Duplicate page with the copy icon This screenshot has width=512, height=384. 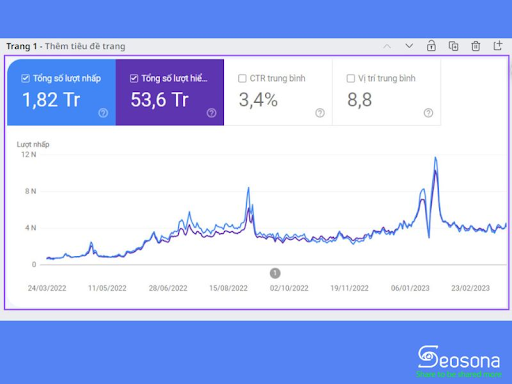pos(453,46)
